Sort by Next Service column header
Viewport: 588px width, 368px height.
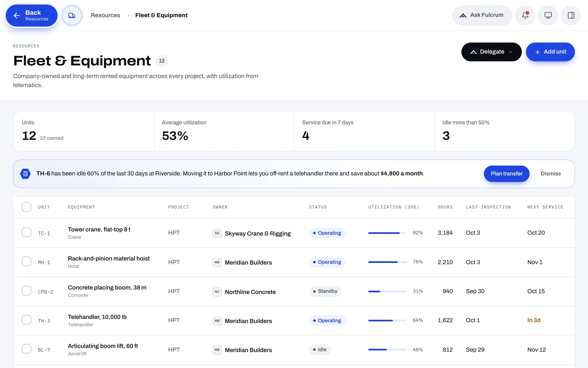coord(545,207)
